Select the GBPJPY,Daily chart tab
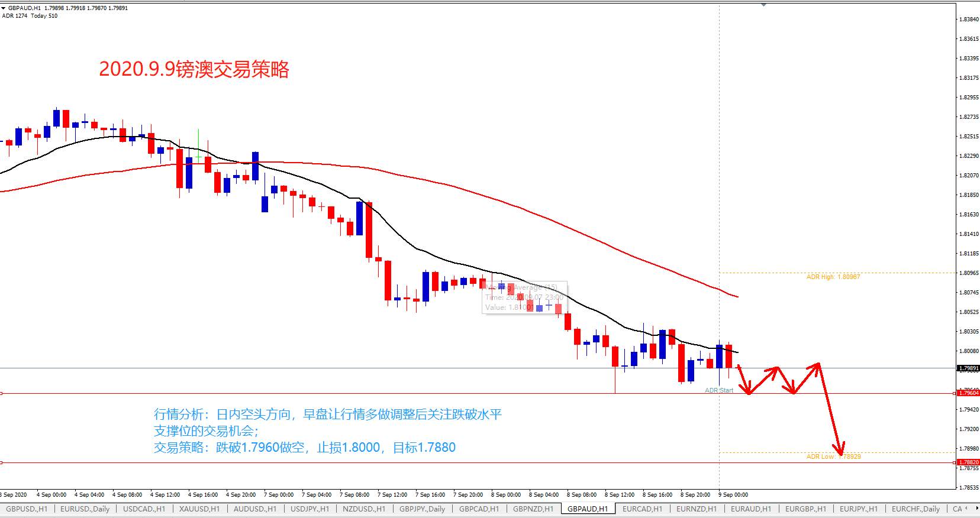The width and height of the screenshot is (980, 518). point(422,509)
